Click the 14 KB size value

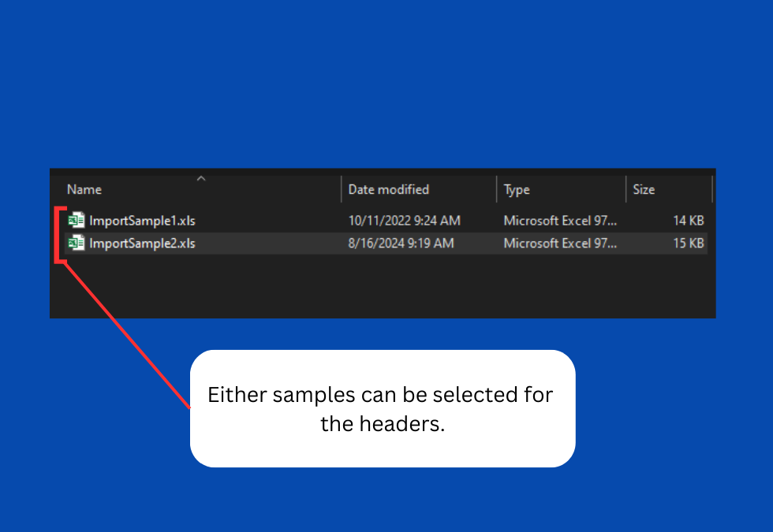688,221
